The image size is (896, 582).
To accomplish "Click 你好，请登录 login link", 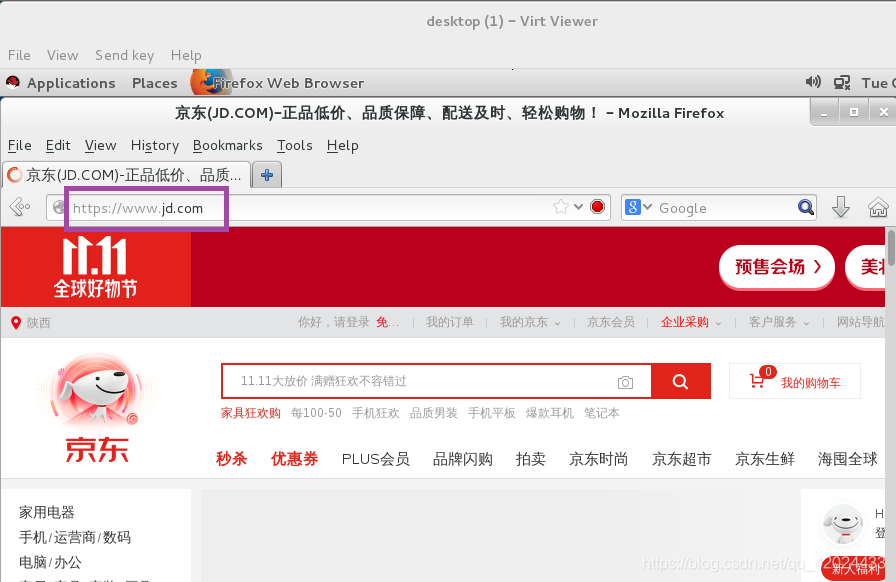I will point(334,322).
